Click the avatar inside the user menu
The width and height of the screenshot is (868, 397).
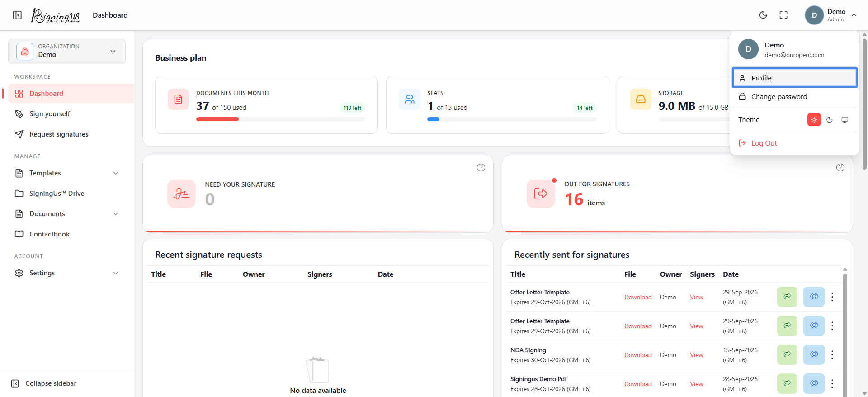(x=748, y=49)
